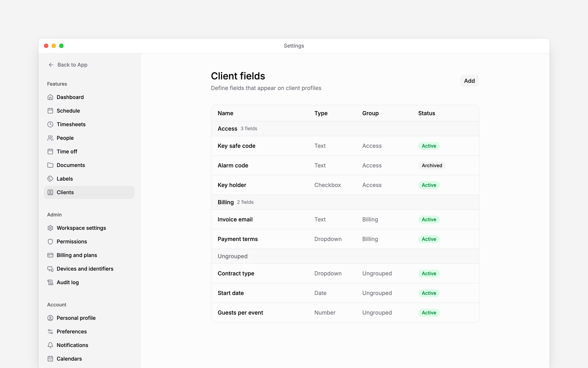Click the Notifications bell icon
This screenshot has height=368, width=588.
(50, 345)
